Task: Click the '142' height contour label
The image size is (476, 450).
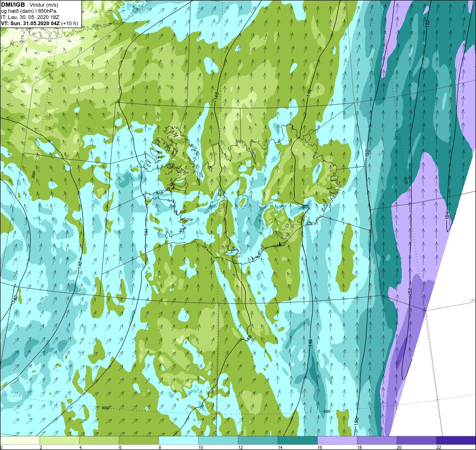Action: pyautogui.click(x=80, y=265)
